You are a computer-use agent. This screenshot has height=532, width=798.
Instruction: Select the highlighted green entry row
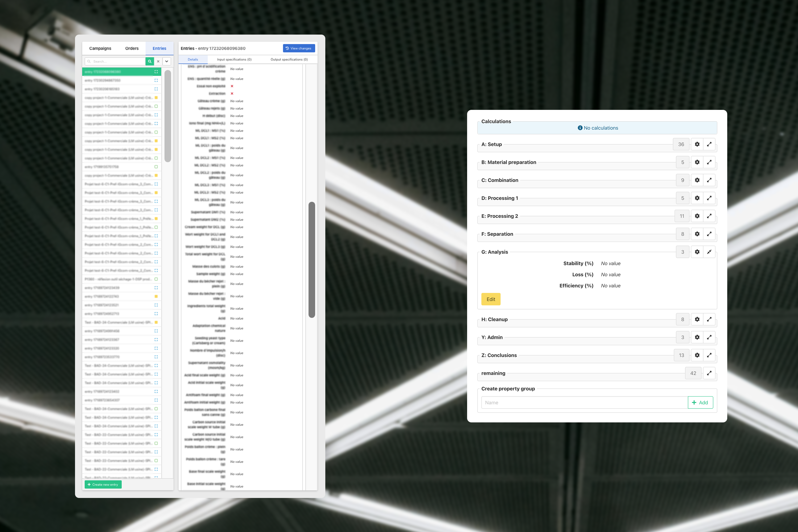tap(122, 72)
